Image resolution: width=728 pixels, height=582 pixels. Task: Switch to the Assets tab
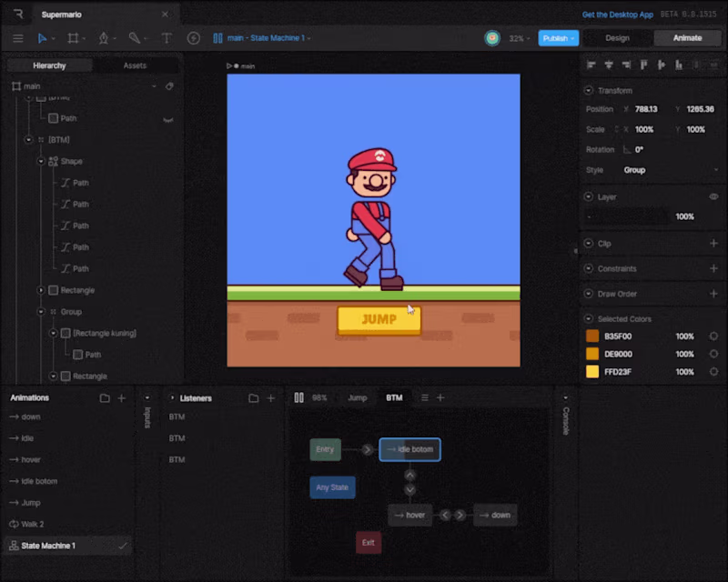point(135,65)
